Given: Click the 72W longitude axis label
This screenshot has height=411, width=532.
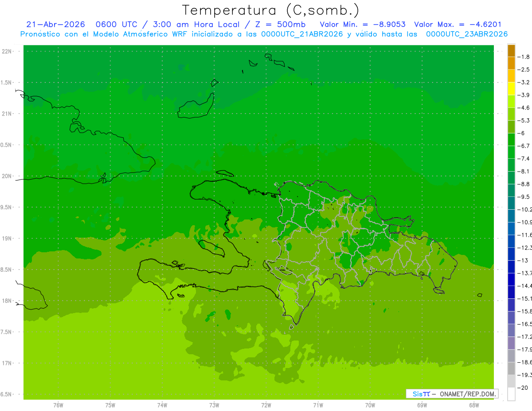Looking at the screenshot, I should coord(266,405).
